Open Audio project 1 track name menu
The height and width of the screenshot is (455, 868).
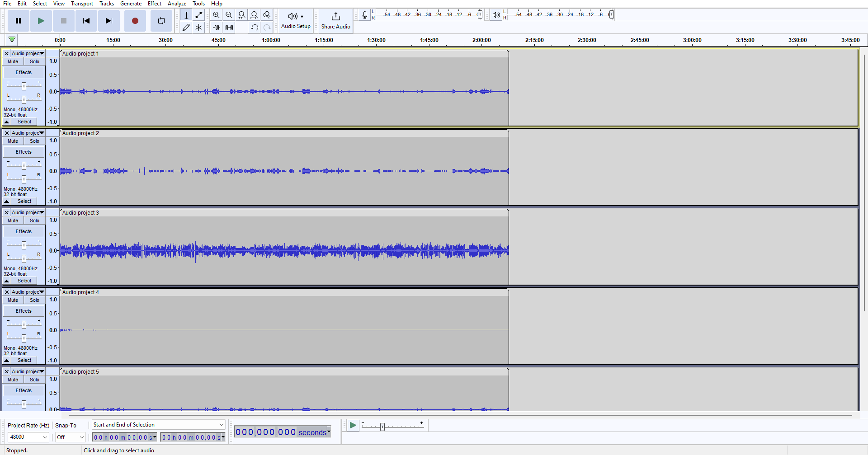click(x=28, y=53)
